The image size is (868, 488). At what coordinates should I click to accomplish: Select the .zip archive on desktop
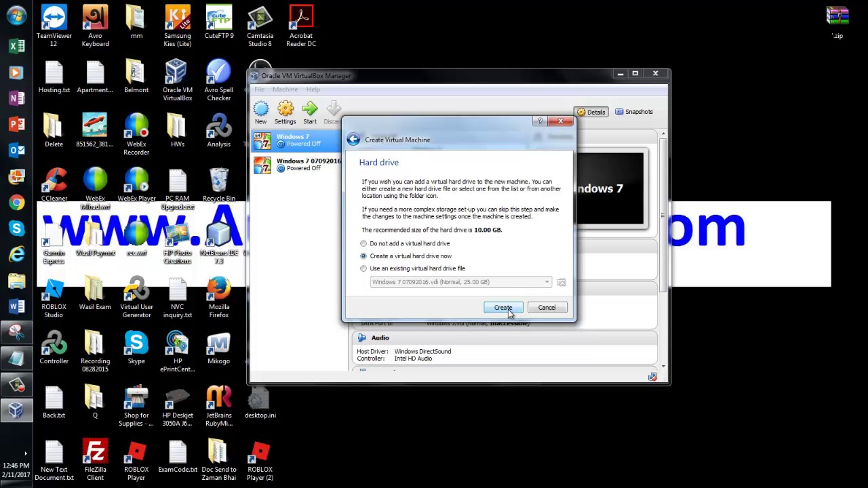837,22
